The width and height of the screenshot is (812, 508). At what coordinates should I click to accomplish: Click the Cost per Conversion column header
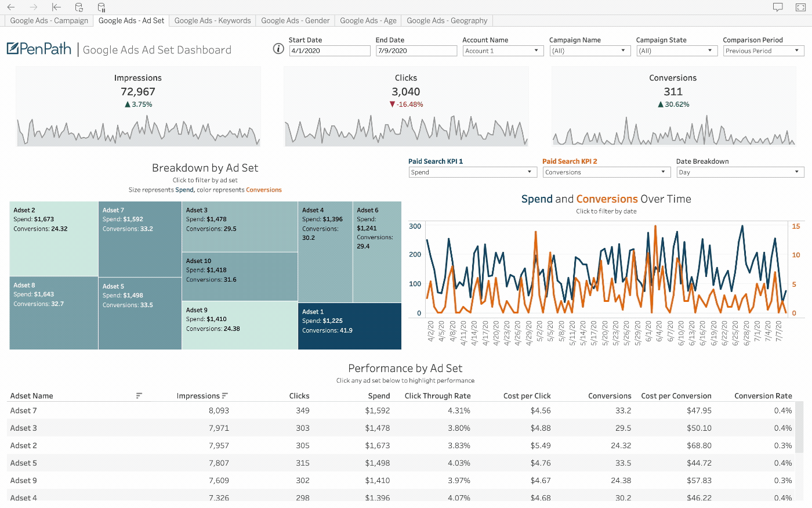pos(676,396)
